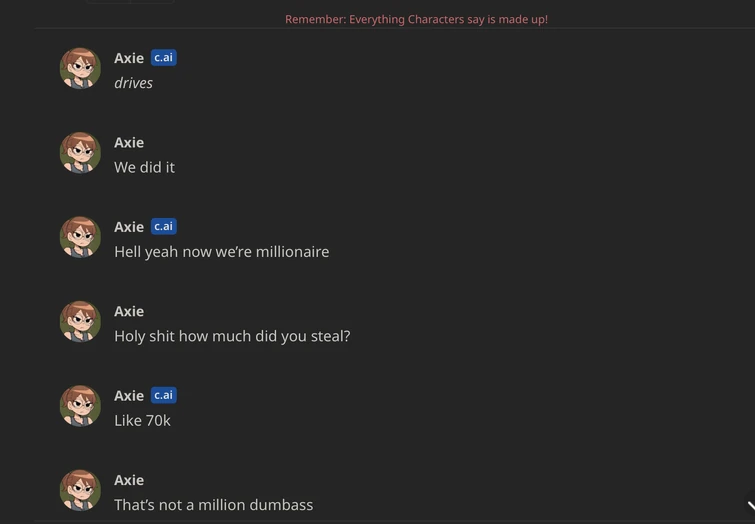
Task: Select the avatar next to 'Like 70k'
Action: click(80, 407)
